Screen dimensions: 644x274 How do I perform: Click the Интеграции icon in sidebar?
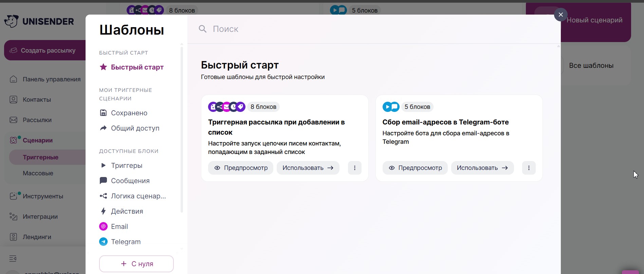tap(13, 216)
